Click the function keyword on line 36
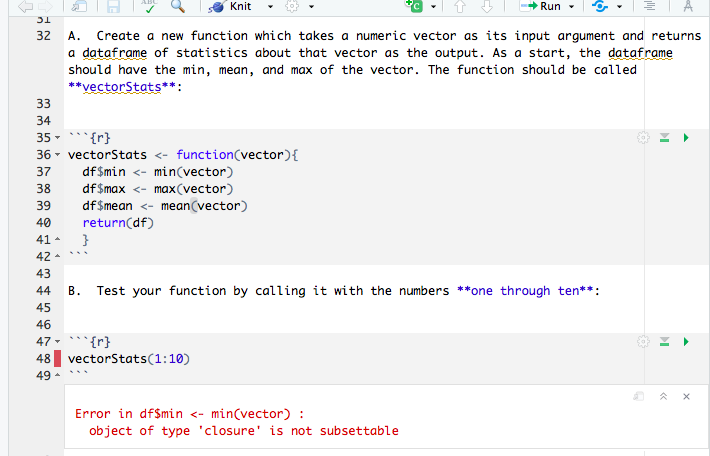 pos(205,155)
